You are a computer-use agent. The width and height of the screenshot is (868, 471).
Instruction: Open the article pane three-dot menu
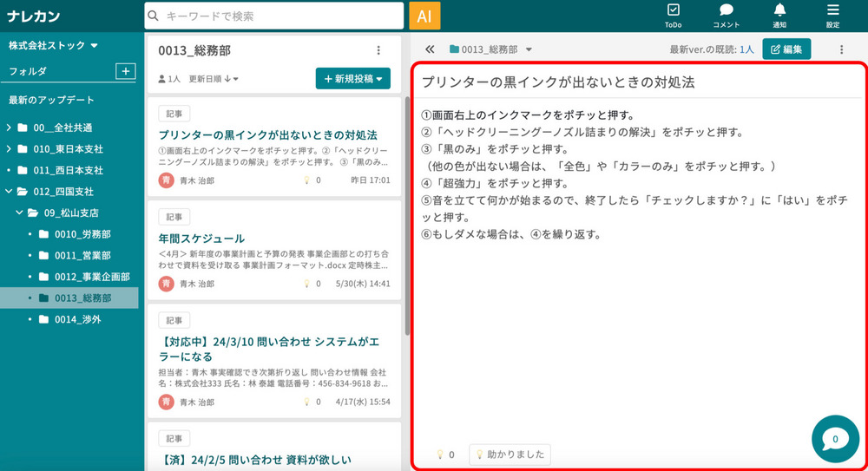(x=841, y=49)
